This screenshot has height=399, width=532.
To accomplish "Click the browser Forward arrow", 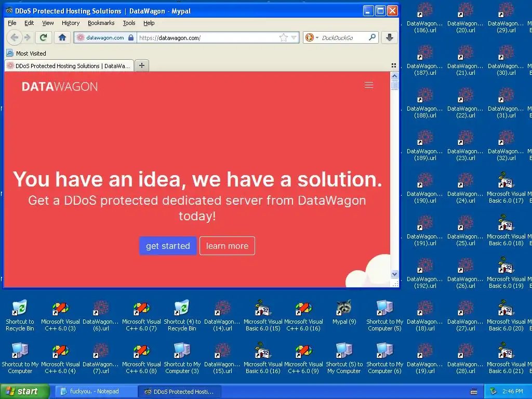I will click(x=28, y=37).
